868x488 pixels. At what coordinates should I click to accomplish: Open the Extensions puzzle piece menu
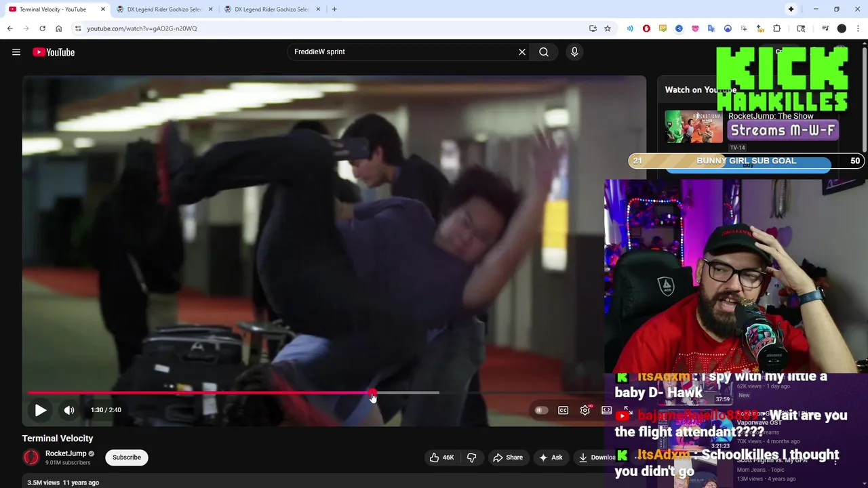click(x=777, y=28)
